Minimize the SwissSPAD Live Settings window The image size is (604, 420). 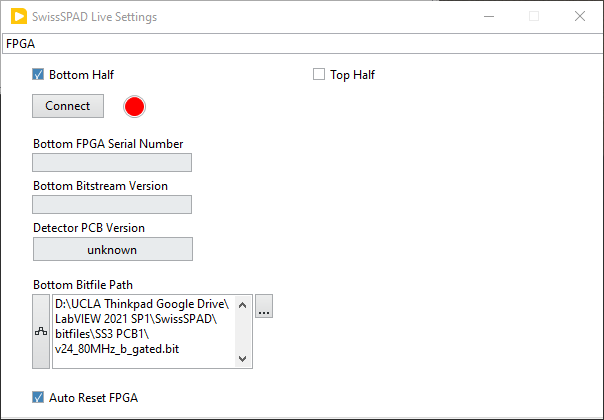(x=489, y=17)
